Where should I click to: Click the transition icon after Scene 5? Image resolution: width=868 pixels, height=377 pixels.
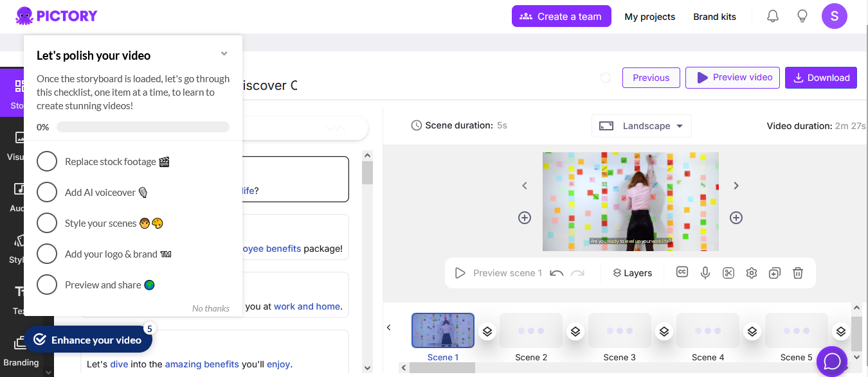840,331
